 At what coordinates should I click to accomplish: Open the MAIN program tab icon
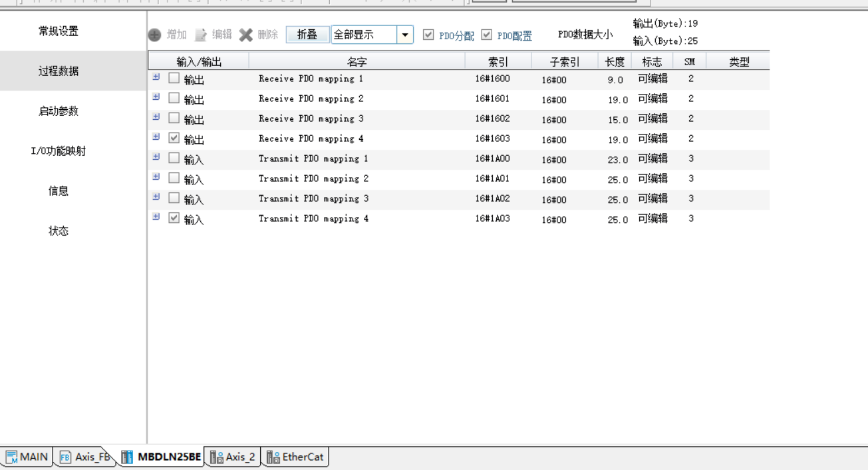12,457
